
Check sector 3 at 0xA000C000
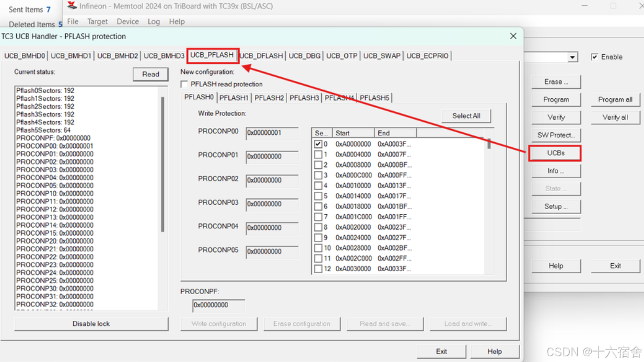click(x=318, y=175)
